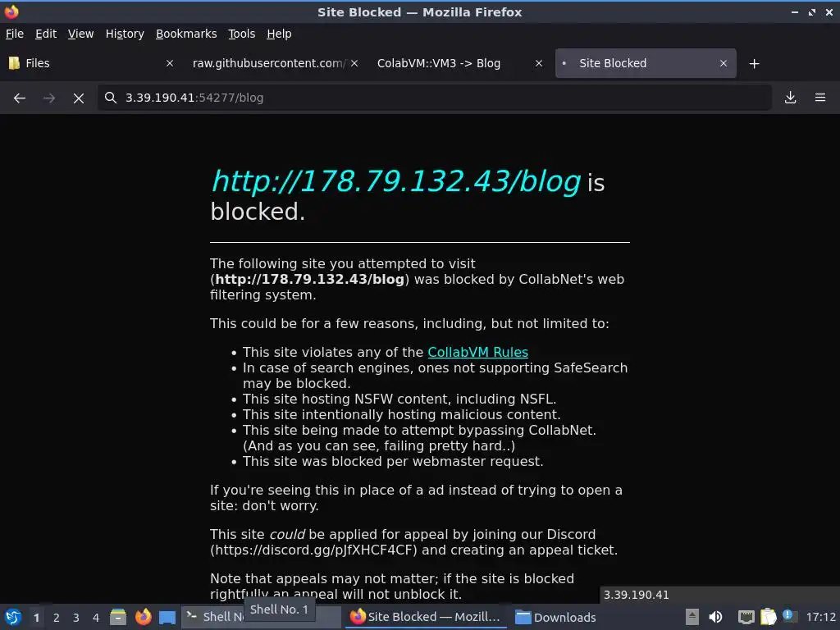Click the Firefox logo in title bar
Image resolution: width=840 pixels, height=630 pixels.
(x=11, y=11)
